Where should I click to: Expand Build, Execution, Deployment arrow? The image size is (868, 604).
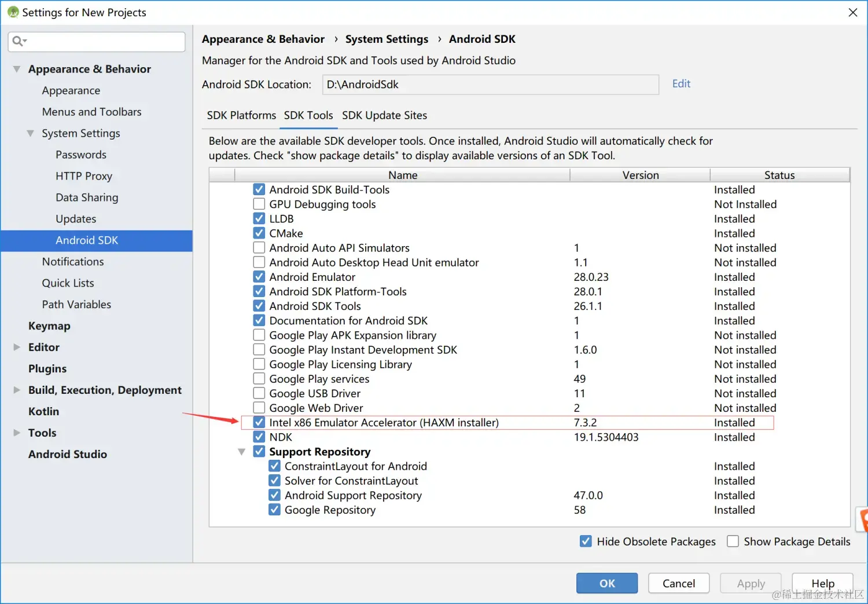(17, 390)
